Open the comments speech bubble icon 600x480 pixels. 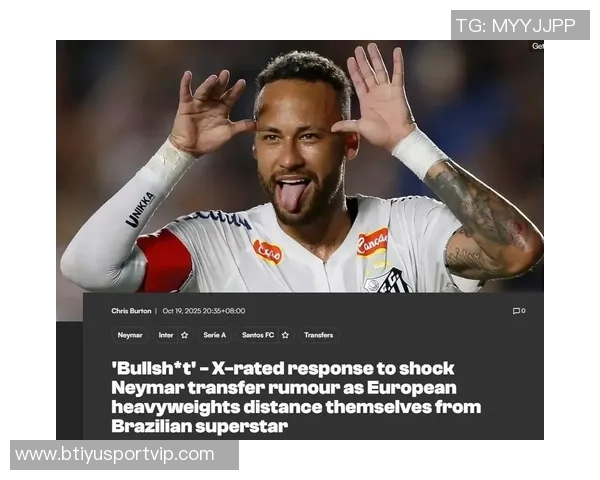click(x=516, y=311)
